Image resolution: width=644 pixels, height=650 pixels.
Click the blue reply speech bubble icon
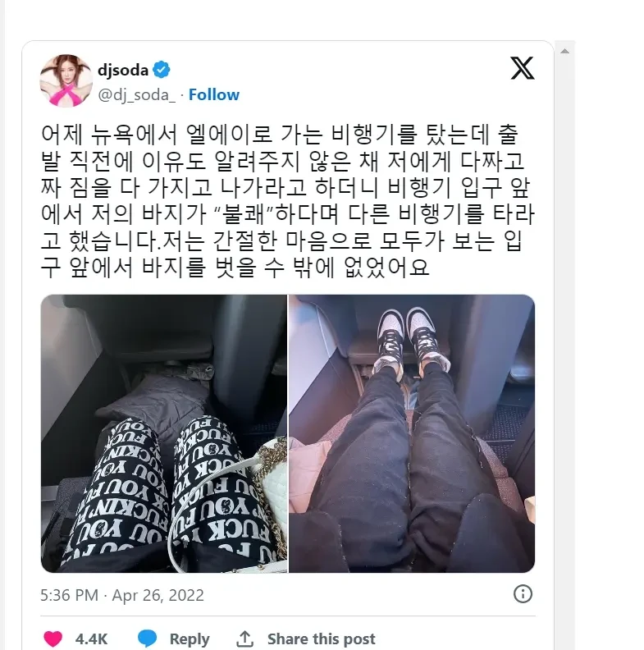point(147,639)
